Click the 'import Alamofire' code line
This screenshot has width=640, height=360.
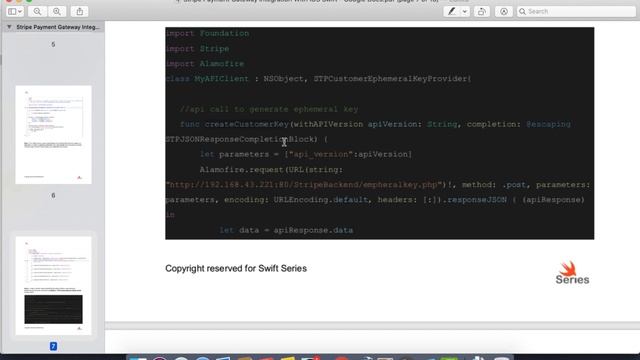pyautogui.click(x=205, y=64)
